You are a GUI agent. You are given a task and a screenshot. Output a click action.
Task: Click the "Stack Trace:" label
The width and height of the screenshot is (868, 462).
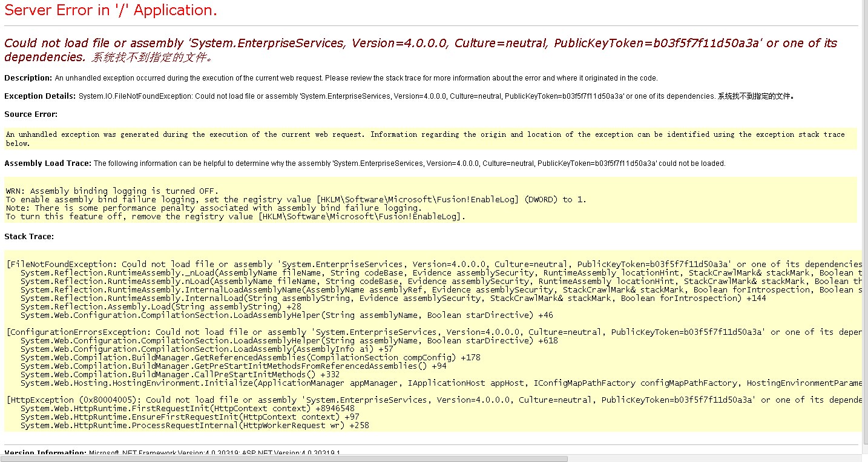(29, 237)
